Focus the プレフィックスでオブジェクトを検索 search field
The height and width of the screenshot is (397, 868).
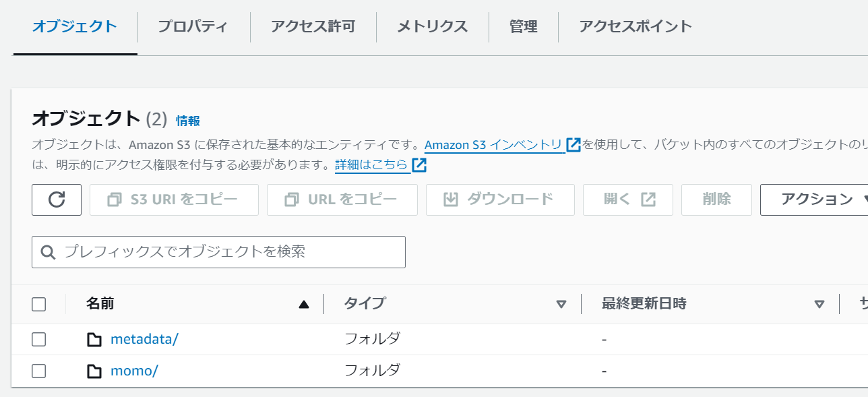pos(229,252)
